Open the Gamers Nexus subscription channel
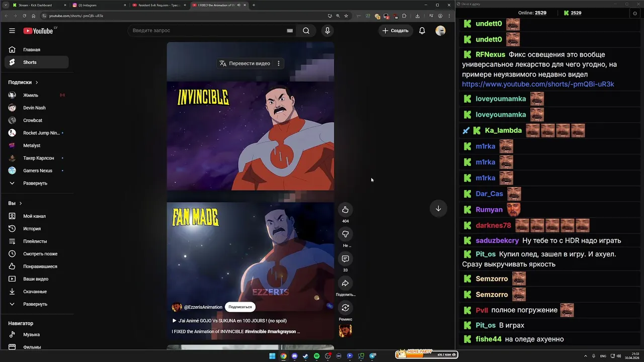 click(x=37, y=170)
